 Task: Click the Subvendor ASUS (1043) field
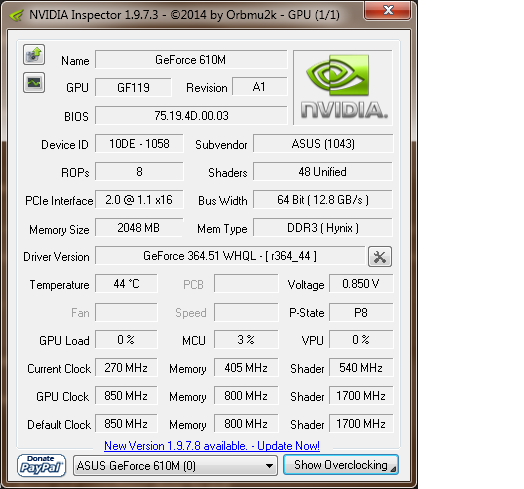tap(323, 144)
